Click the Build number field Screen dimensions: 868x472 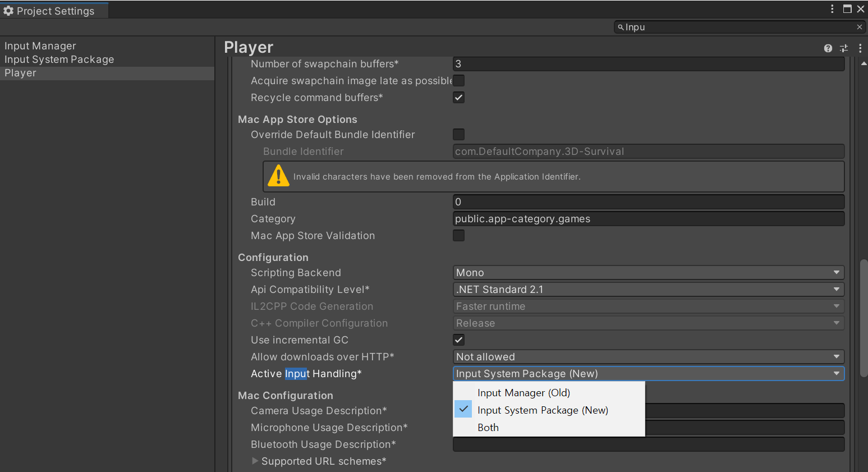point(648,202)
